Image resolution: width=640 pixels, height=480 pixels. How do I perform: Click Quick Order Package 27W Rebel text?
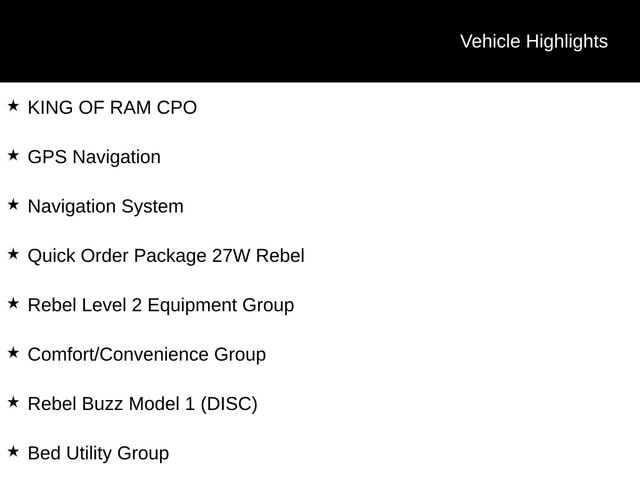[166, 256]
